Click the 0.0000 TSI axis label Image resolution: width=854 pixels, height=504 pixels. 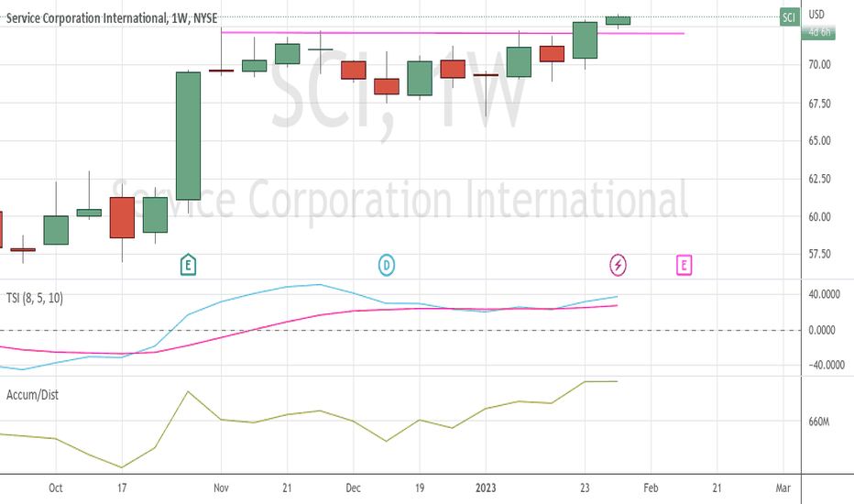821,330
